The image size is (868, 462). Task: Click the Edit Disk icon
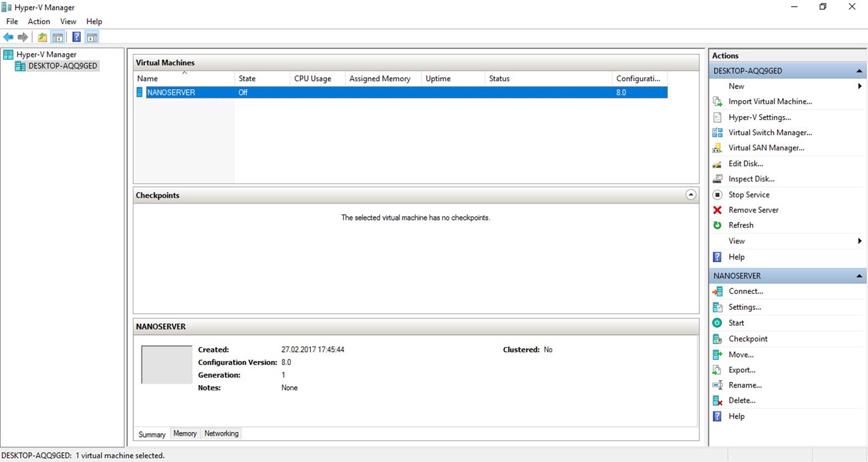(x=718, y=164)
